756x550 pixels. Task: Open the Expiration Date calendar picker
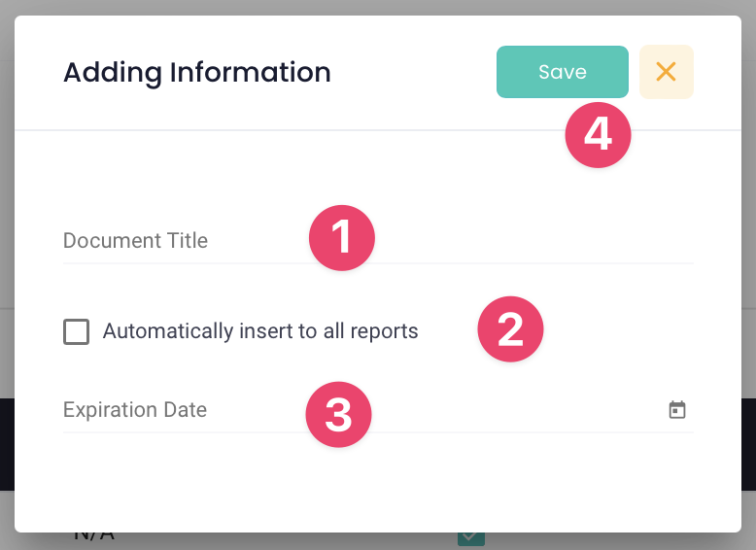pyautogui.click(x=677, y=410)
